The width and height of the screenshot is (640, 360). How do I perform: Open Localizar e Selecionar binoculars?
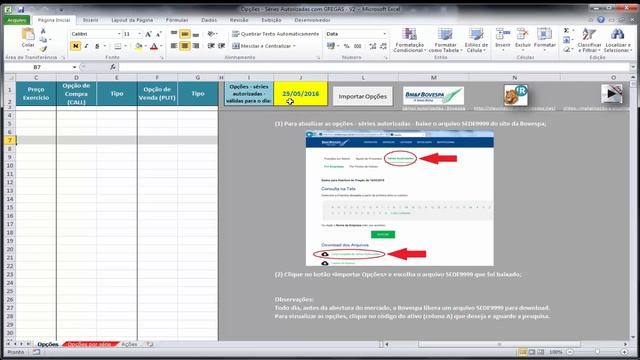pyautogui.click(x=618, y=40)
